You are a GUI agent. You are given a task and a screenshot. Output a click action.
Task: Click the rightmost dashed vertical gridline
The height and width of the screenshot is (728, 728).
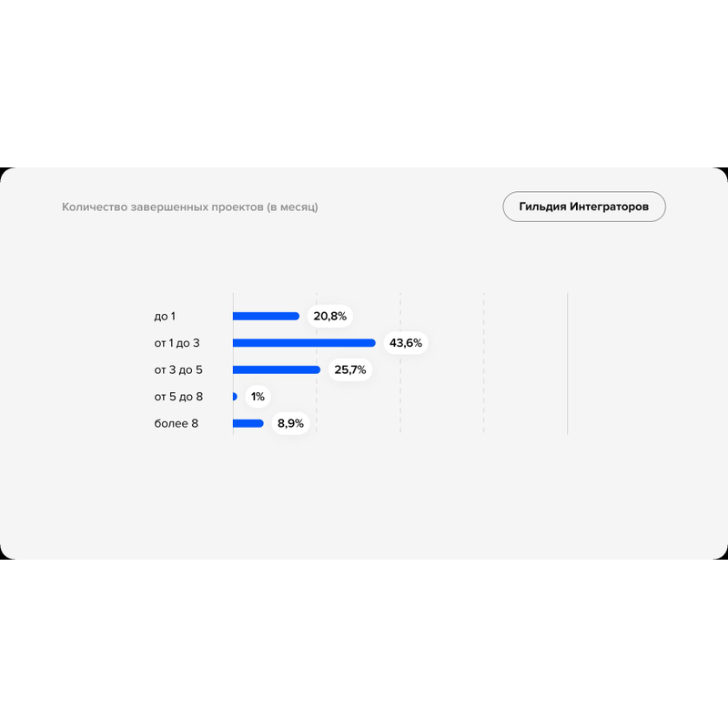(x=484, y=364)
